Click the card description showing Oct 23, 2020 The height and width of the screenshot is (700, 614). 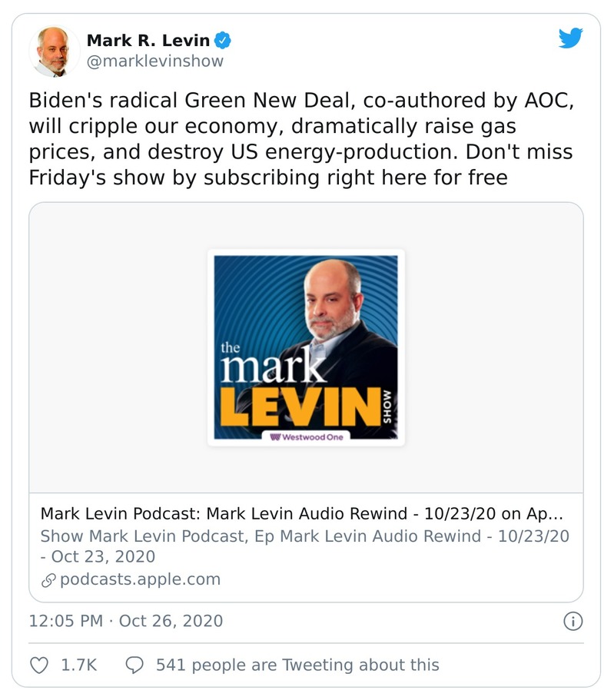[x=304, y=546]
